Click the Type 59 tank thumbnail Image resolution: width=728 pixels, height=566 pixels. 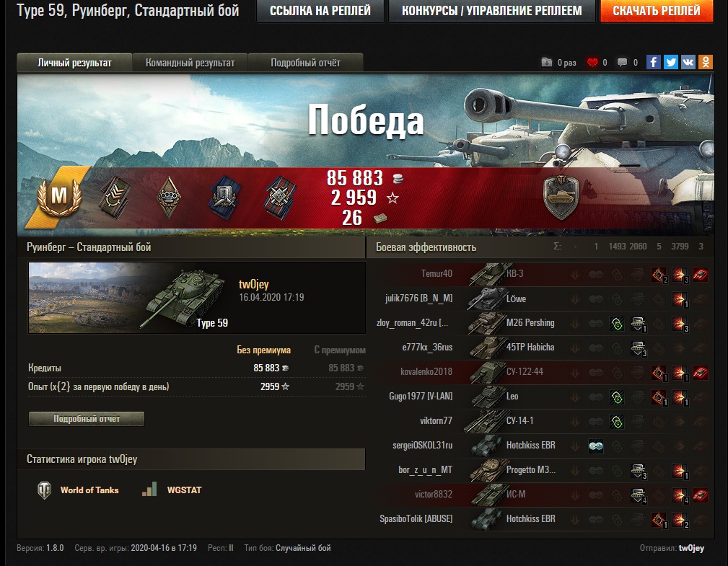(x=128, y=297)
